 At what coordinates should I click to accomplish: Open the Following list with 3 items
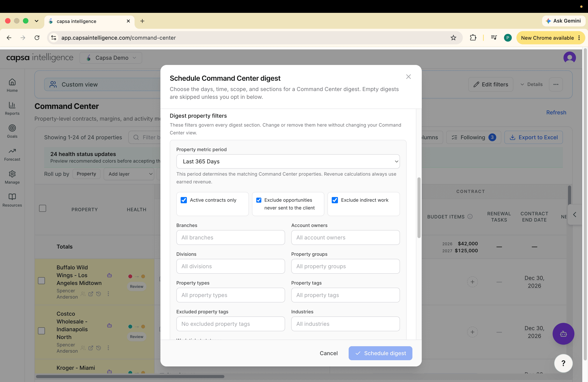pyautogui.click(x=473, y=137)
